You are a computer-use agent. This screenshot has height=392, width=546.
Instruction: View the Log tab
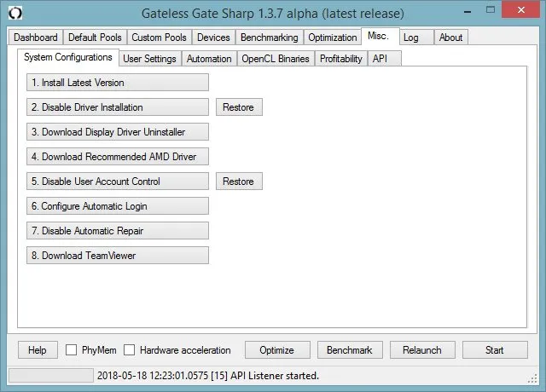tap(417, 37)
